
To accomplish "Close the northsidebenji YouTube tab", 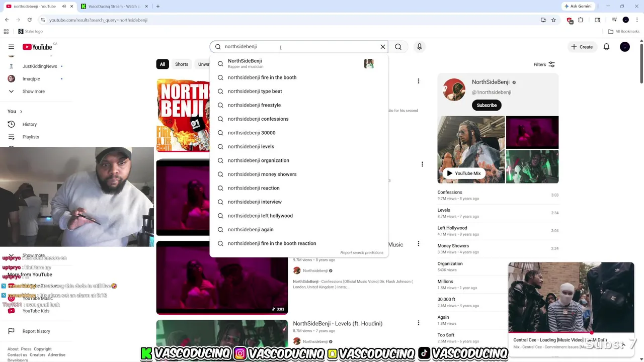I will pos(71,6).
